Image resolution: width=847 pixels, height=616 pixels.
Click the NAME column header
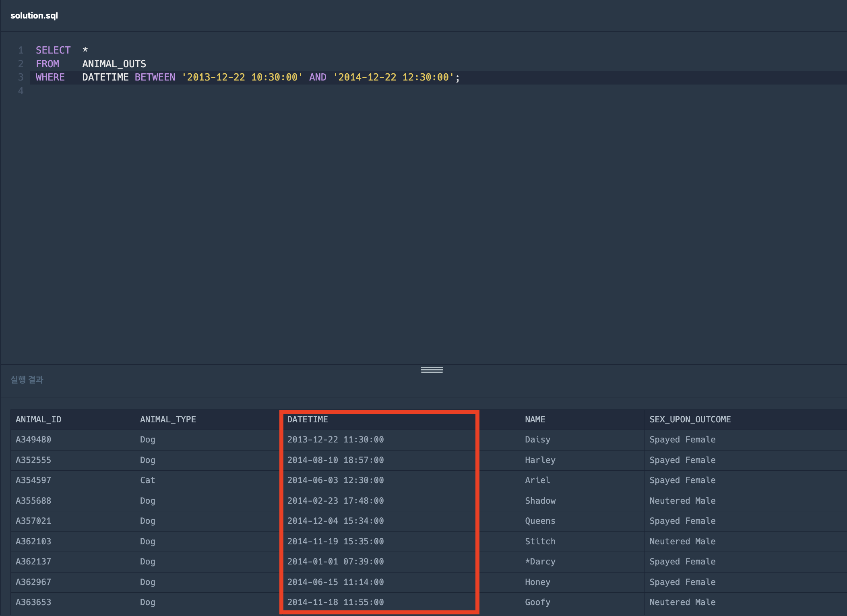535,420
